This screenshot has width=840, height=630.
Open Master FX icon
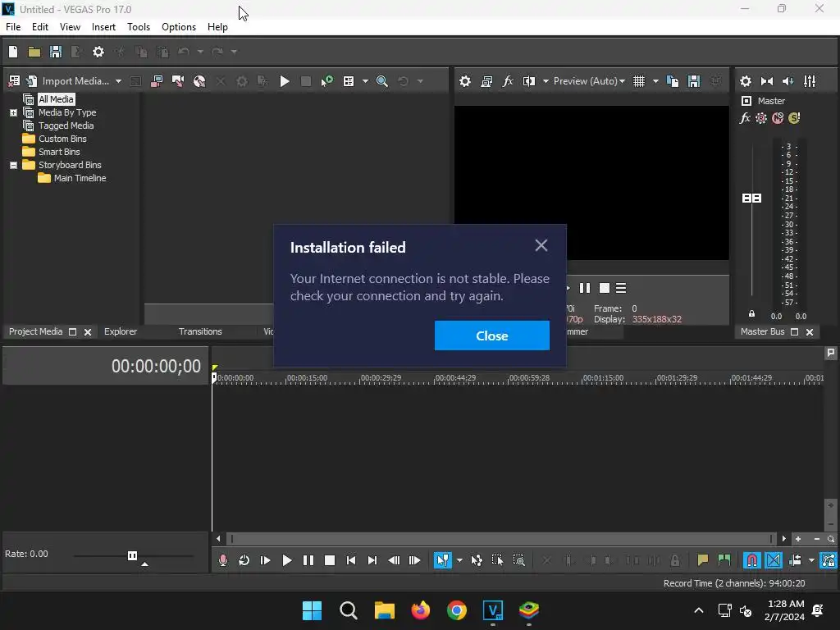click(745, 118)
